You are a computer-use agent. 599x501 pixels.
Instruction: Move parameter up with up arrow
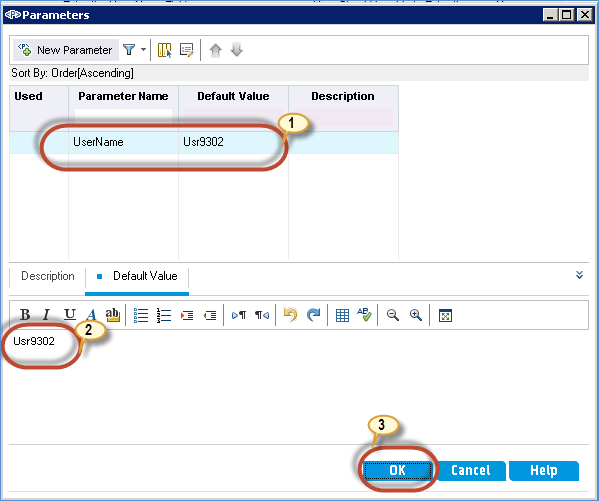tap(216, 50)
